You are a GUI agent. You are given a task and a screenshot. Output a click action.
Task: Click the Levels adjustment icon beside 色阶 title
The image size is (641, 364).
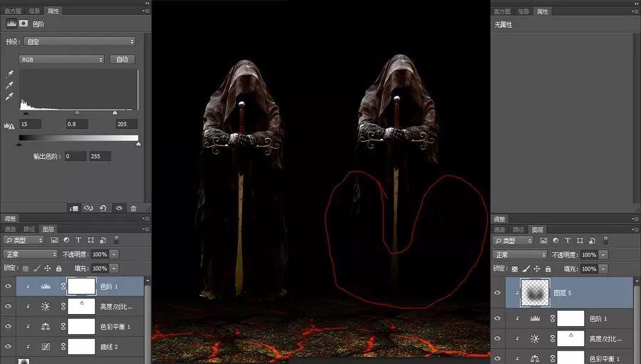pos(11,24)
